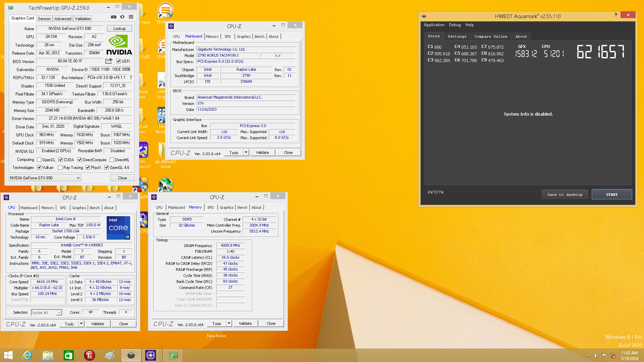Open File Explorer from taskbar
Screen dimensions: 644x362
[48, 355]
